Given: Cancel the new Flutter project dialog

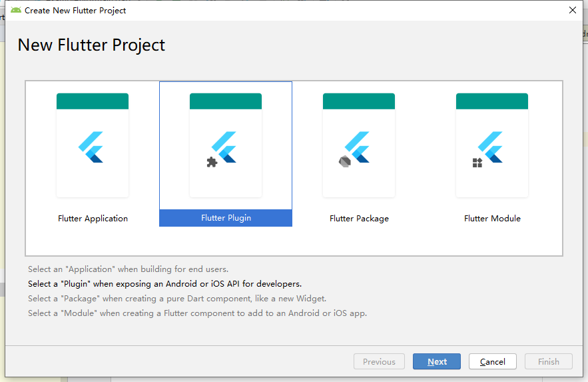Looking at the screenshot, I should (x=492, y=361).
